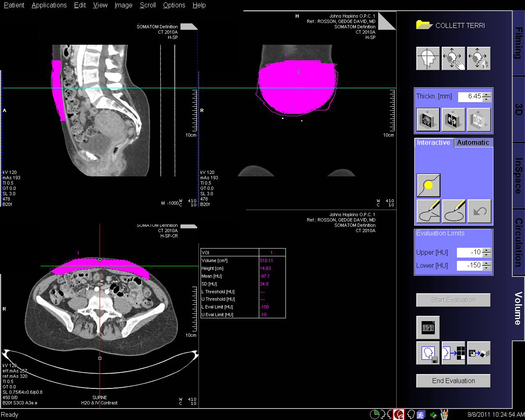Click the dog-ear corner of axial view

coord(189,226)
